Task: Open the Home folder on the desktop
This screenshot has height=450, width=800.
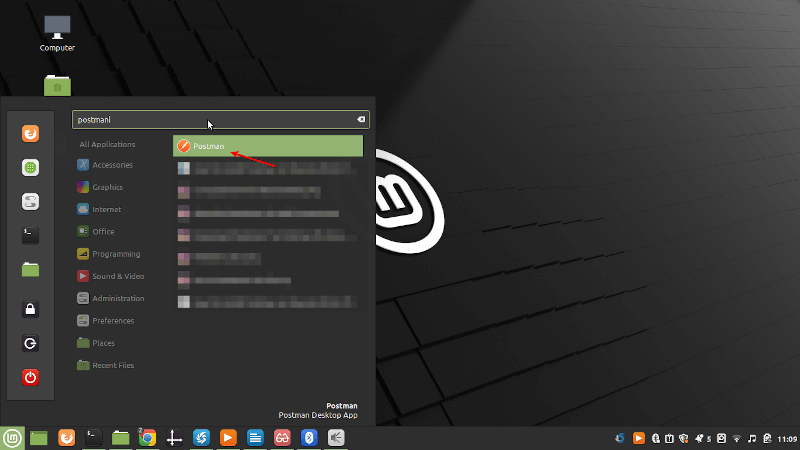Action: tap(57, 86)
